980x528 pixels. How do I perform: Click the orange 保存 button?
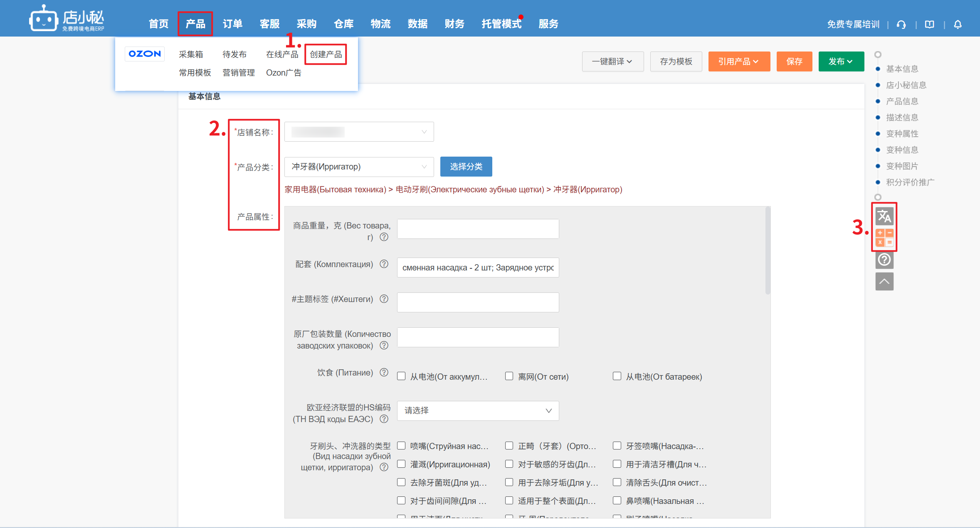pos(794,61)
